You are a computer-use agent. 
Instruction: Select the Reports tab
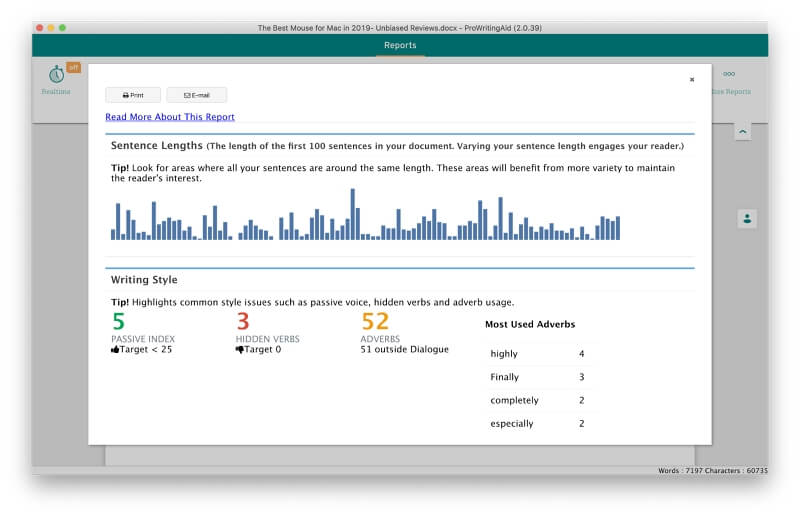click(400, 45)
